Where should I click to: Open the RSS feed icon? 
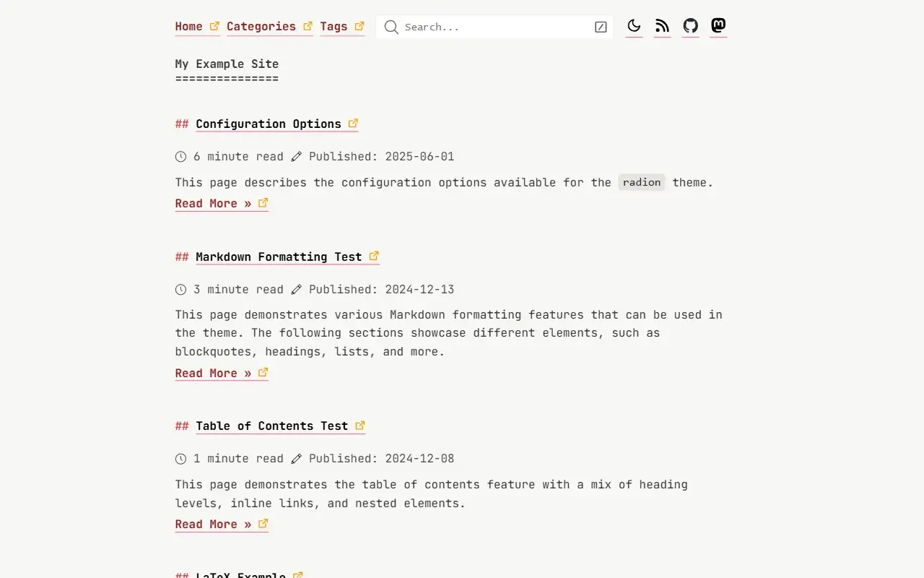click(x=662, y=27)
